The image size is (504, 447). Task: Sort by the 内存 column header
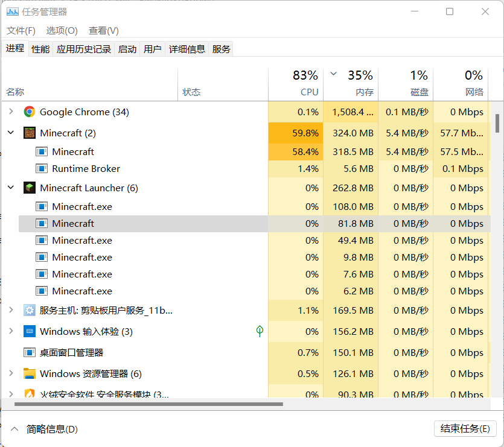tap(351, 84)
